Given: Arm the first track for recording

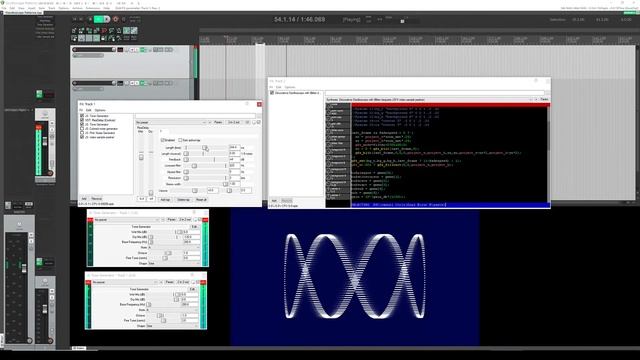Looking at the screenshot, I should [75, 50].
